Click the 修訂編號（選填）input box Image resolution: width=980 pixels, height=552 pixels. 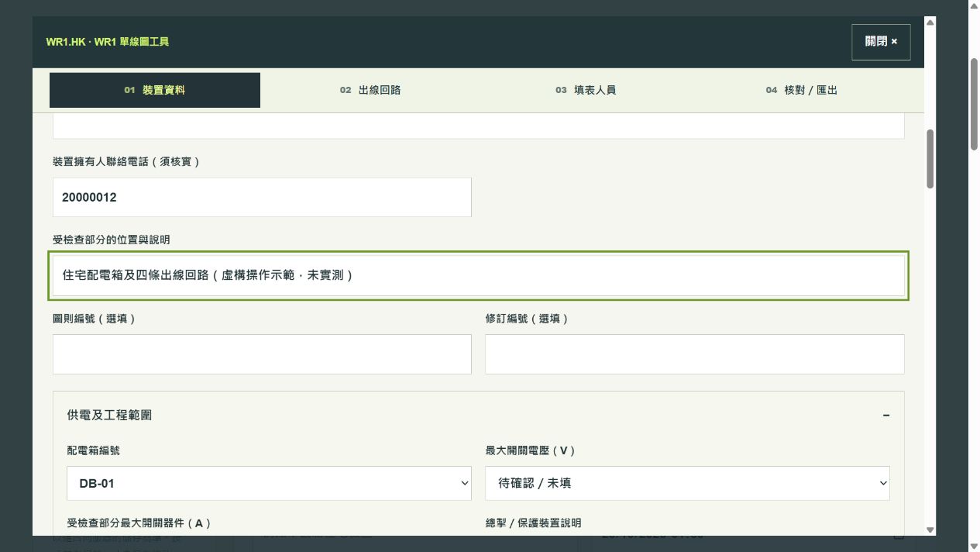point(695,354)
